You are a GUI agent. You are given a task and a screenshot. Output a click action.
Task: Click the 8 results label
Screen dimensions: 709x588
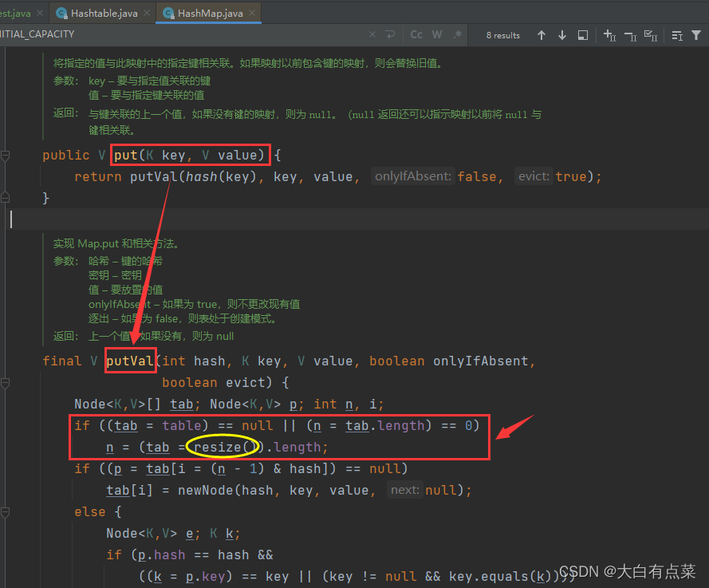pos(502,35)
